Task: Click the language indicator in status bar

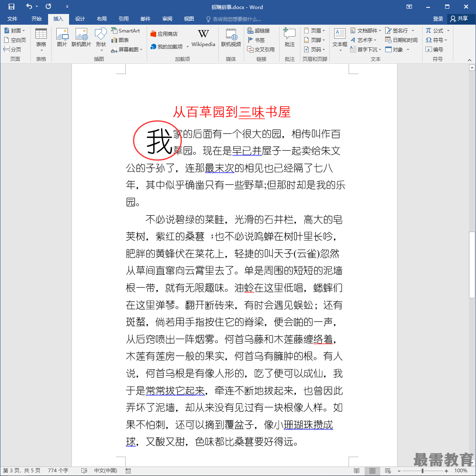Action: 105,471
